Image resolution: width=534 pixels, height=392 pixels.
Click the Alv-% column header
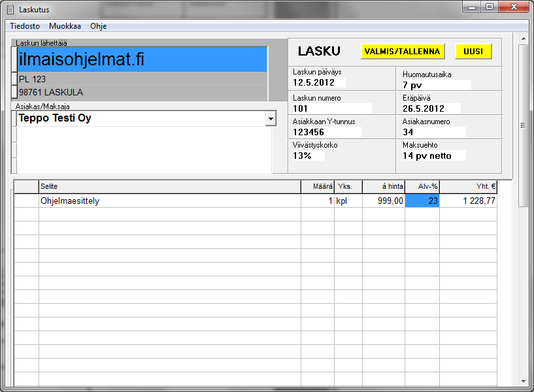422,186
